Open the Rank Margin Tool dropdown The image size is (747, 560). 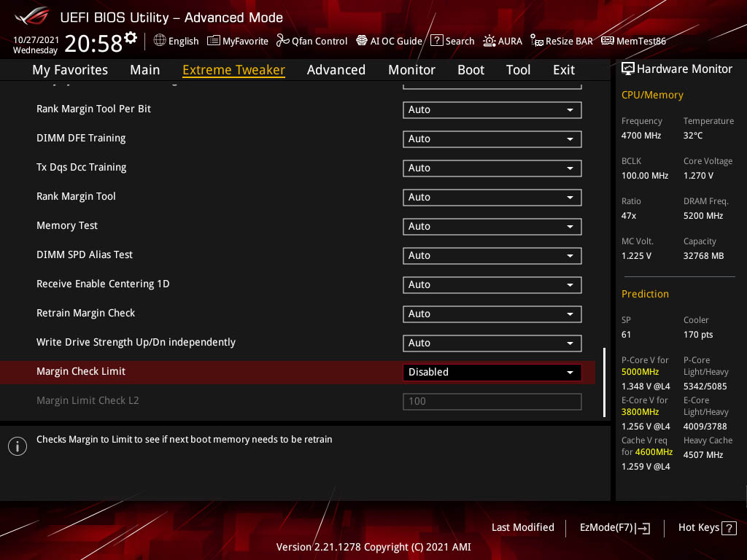click(x=492, y=197)
